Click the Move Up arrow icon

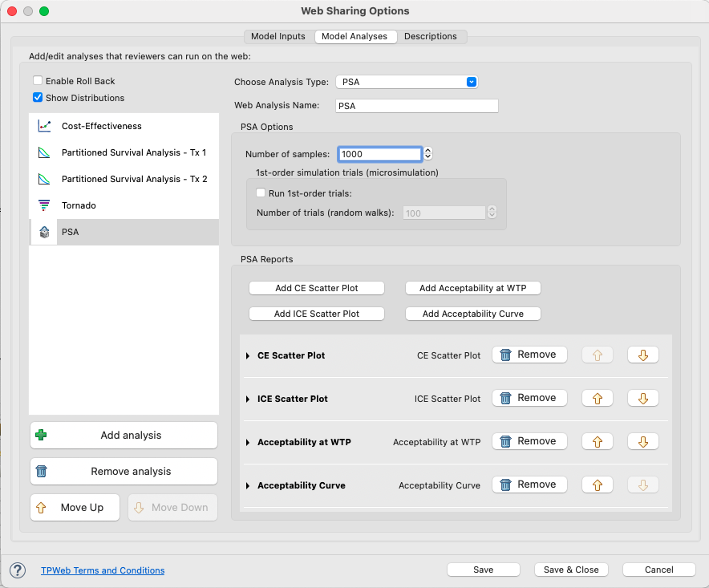click(41, 508)
